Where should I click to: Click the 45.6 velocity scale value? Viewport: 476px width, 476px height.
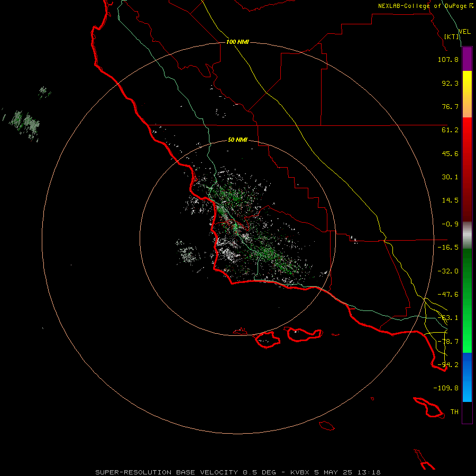coord(450,153)
